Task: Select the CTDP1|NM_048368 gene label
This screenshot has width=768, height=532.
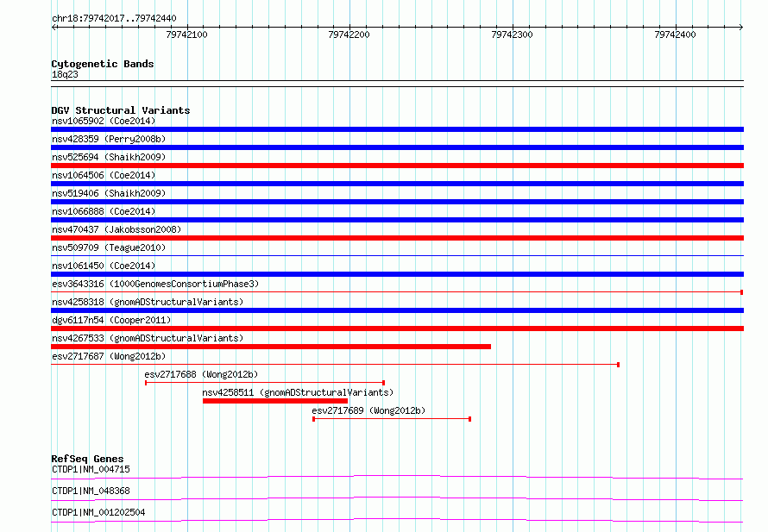Action: pyautogui.click(x=91, y=491)
